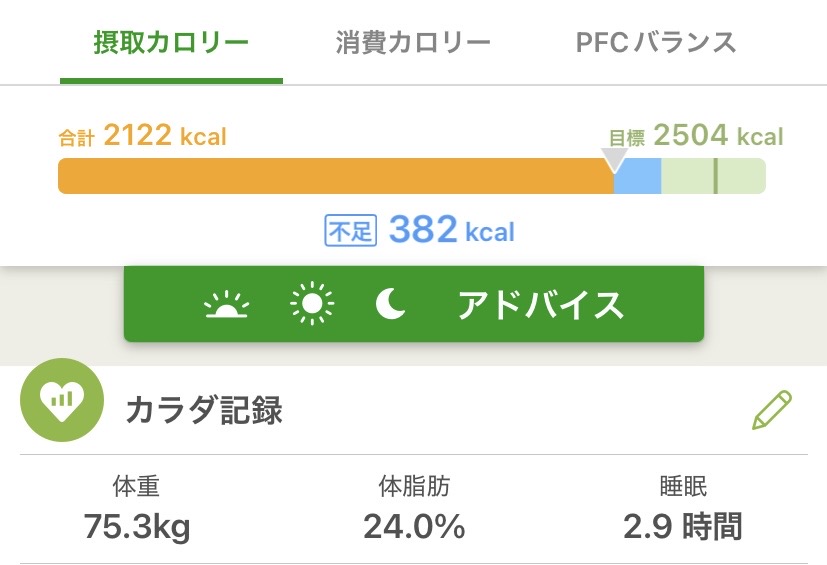Tap the blue shortage bar segment
827x565 pixels.
click(638, 176)
